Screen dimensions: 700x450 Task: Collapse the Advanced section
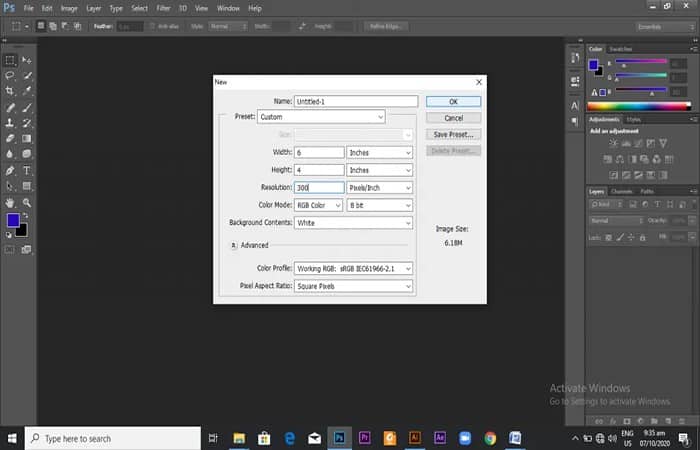(x=233, y=245)
